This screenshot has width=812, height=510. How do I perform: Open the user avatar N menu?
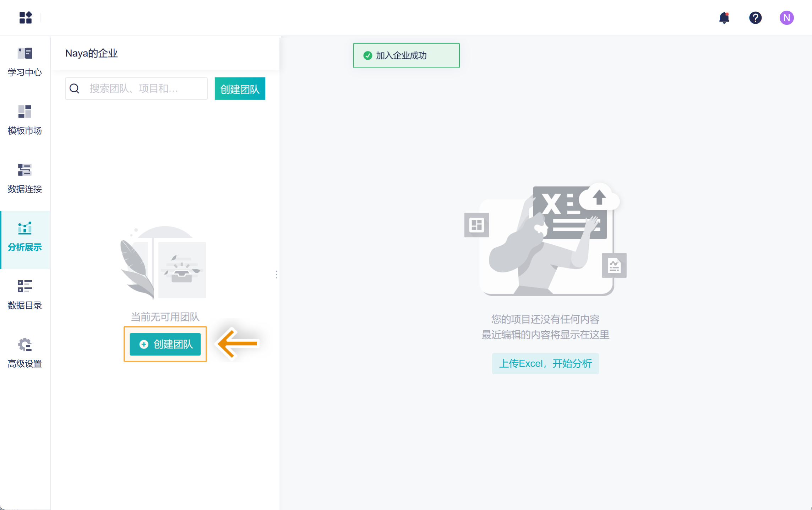click(786, 17)
